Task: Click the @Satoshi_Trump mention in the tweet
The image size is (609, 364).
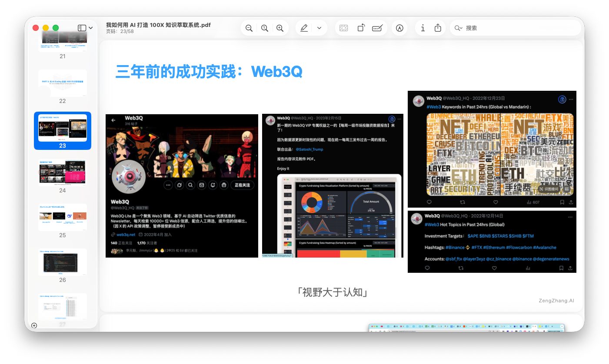Action: click(x=309, y=149)
